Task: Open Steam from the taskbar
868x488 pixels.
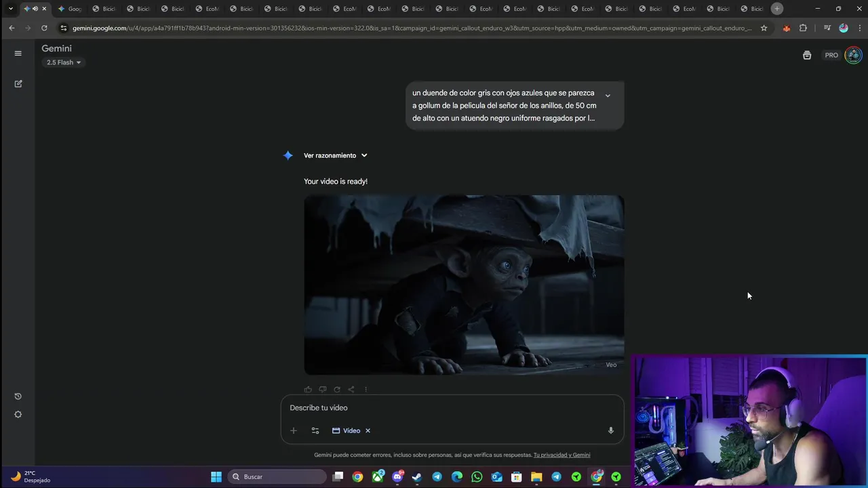Action: [x=417, y=477]
